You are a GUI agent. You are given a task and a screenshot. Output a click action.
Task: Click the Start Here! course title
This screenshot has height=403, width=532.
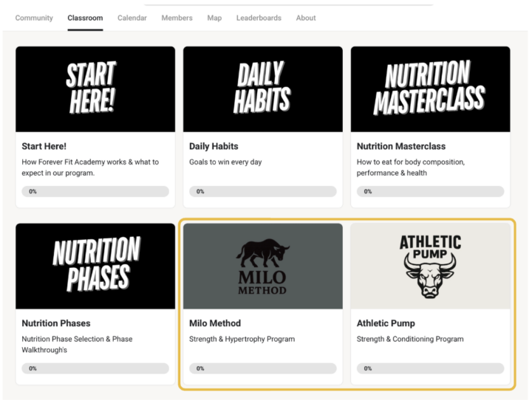tap(44, 146)
